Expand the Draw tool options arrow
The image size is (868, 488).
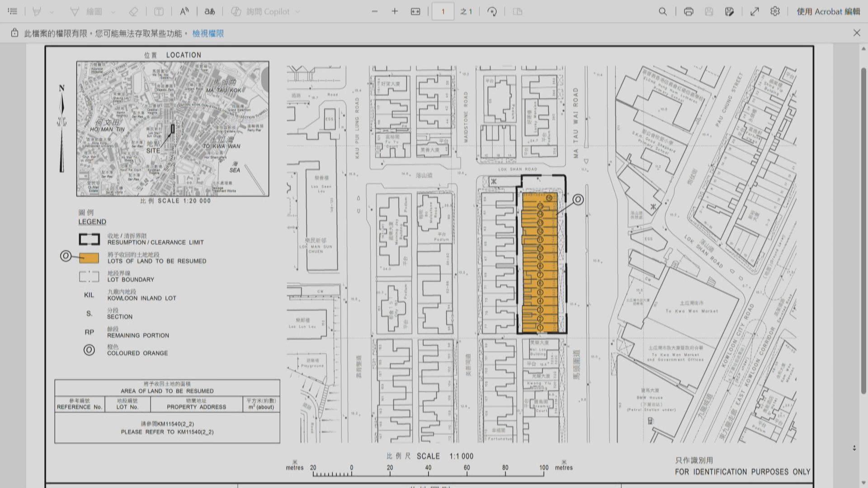click(x=113, y=12)
